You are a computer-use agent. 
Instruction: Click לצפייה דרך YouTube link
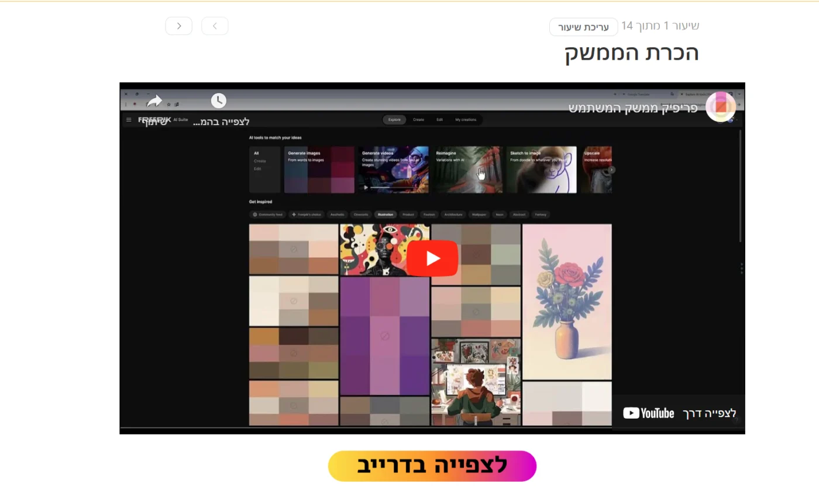679,413
